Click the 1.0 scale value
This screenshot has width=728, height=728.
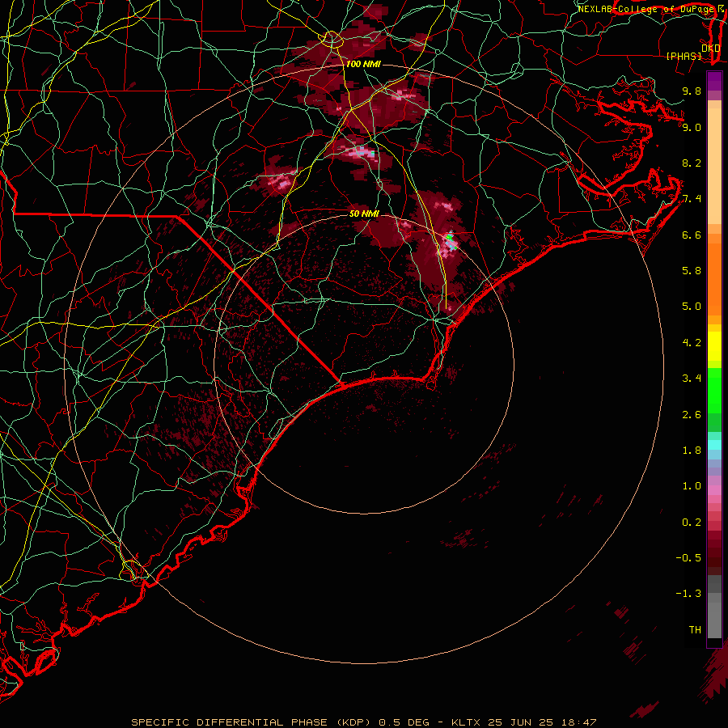pos(692,486)
